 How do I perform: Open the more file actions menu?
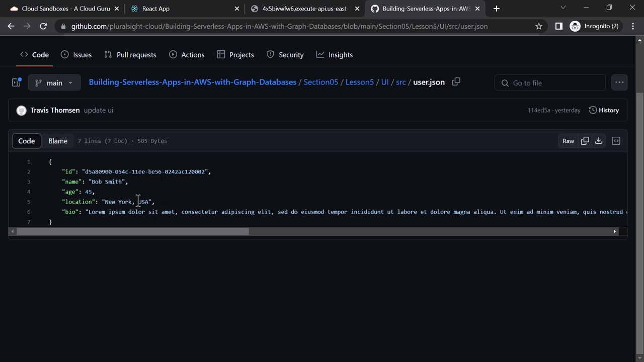(x=619, y=82)
